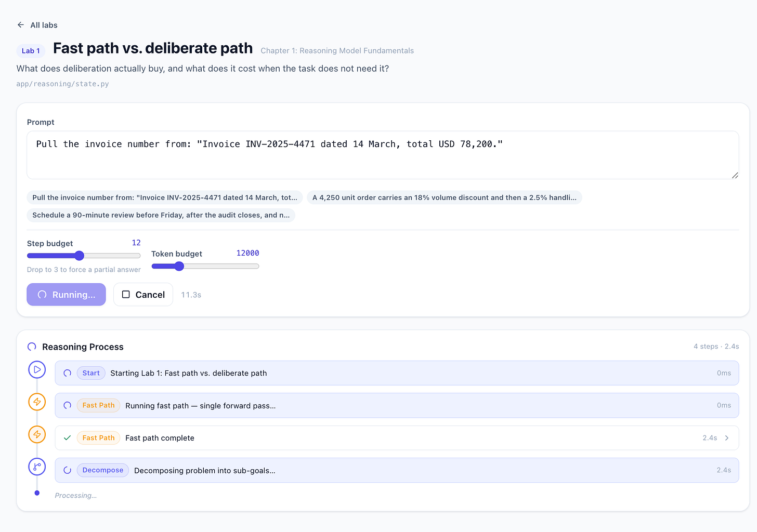Viewport: 757px width, 532px height.
Task: Click the lightning icon beside Running fast path
Action: [37, 402]
